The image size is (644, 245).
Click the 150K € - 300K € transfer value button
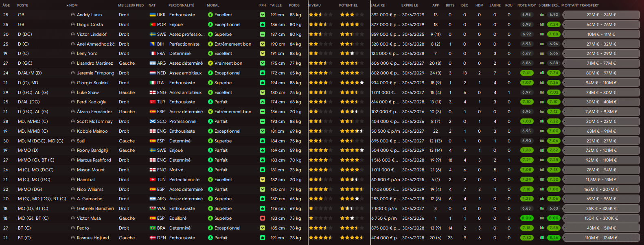click(601, 218)
